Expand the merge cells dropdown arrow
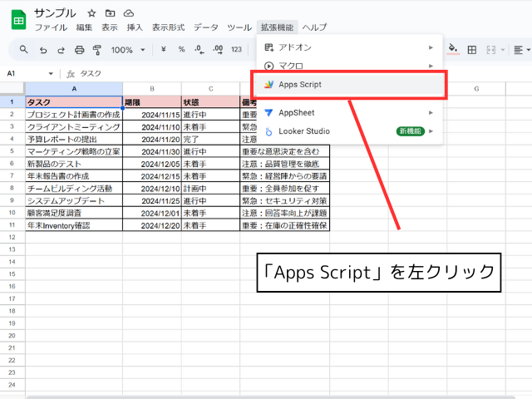Viewport: 532px width, 399px height. coord(503,50)
